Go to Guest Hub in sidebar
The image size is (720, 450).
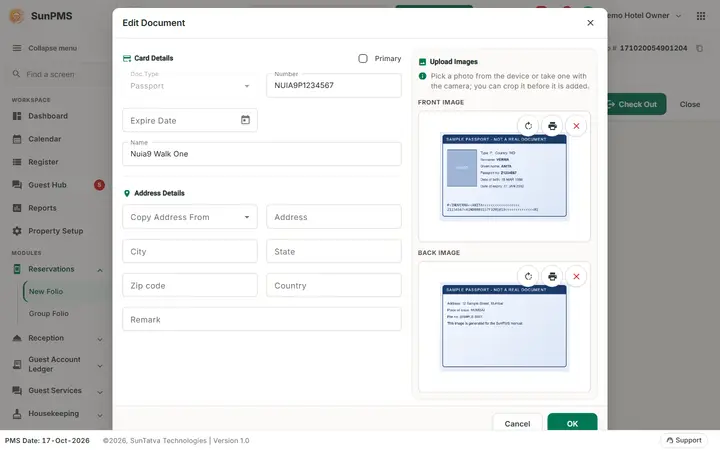point(47,185)
